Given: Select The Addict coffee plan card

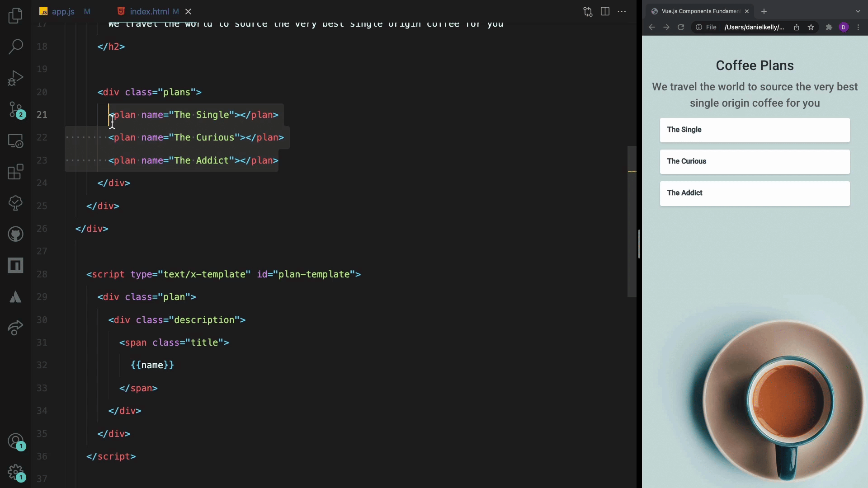Looking at the screenshot, I should click(x=755, y=193).
